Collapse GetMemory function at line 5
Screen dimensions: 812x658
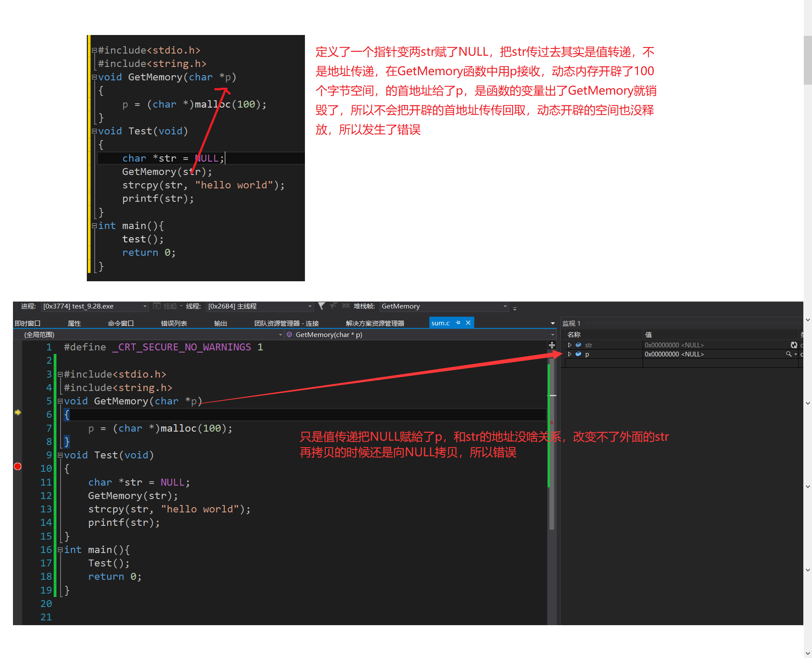(x=60, y=401)
